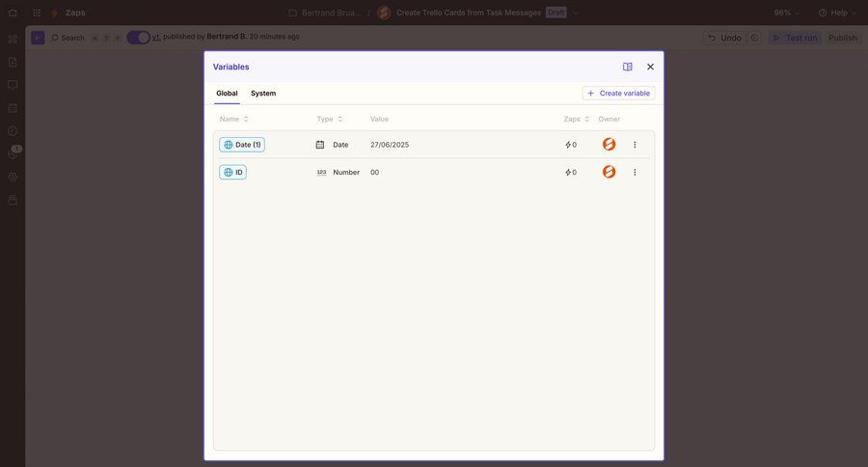Open the history icon next to Undo
The height and width of the screenshot is (467, 868).
click(754, 38)
